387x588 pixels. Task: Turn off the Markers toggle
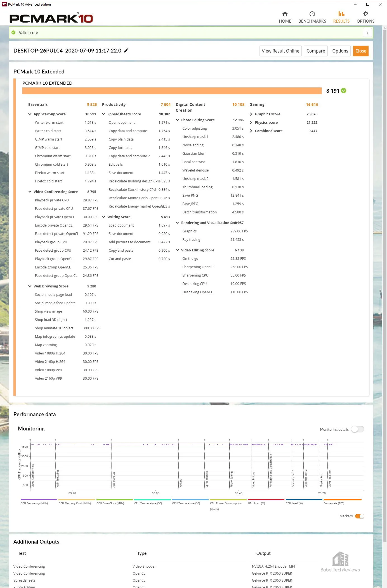[359, 516]
